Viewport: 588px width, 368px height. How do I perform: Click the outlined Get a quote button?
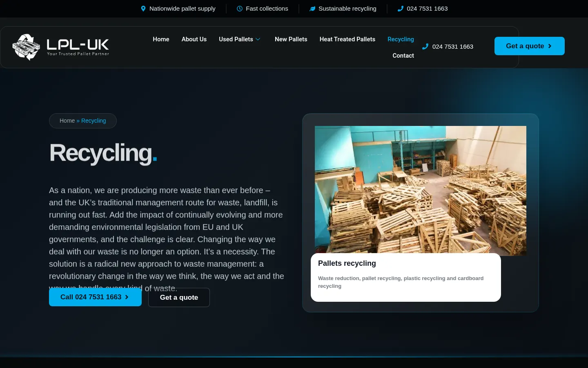click(179, 297)
